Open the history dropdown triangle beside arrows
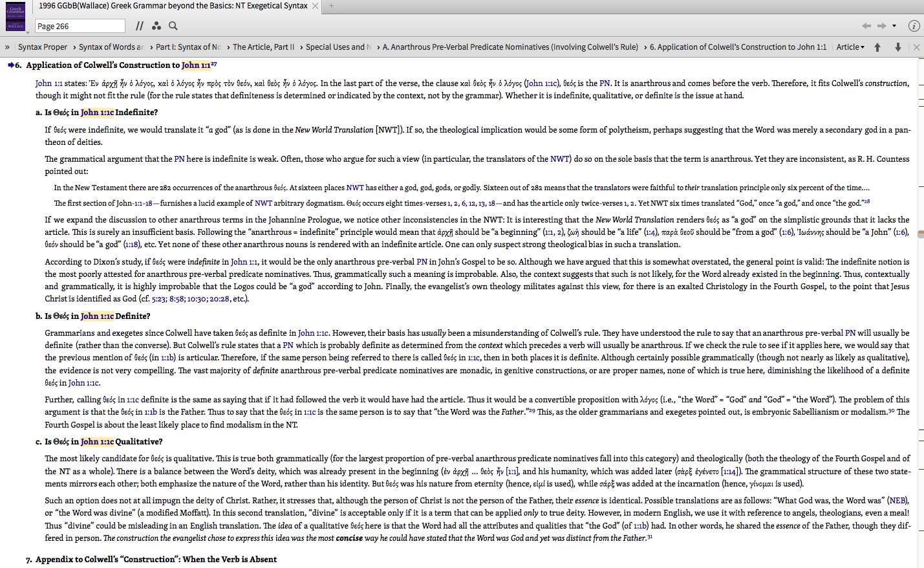The width and height of the screenshot is (924, 568). [x=894, y=26]
